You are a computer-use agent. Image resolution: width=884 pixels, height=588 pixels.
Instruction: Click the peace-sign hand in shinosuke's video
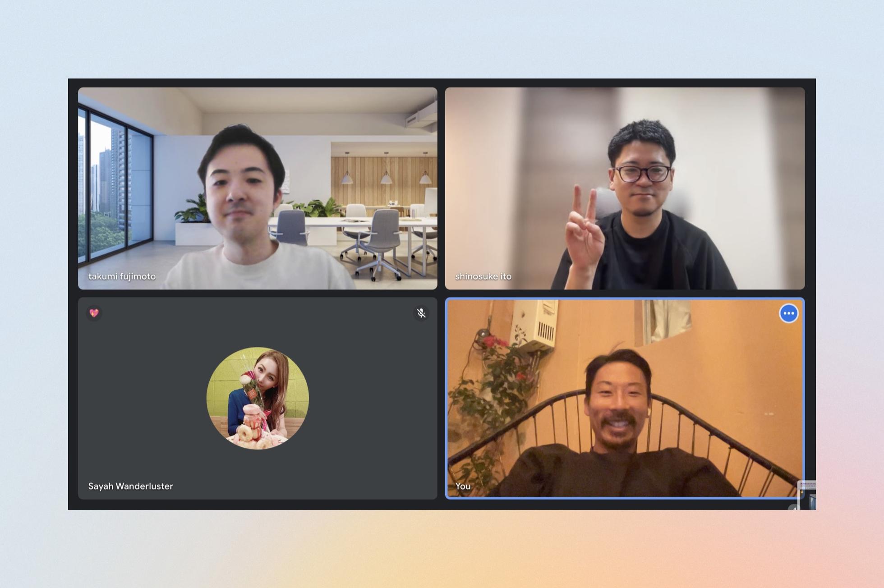pyautogui.click(x=584, y=232)
